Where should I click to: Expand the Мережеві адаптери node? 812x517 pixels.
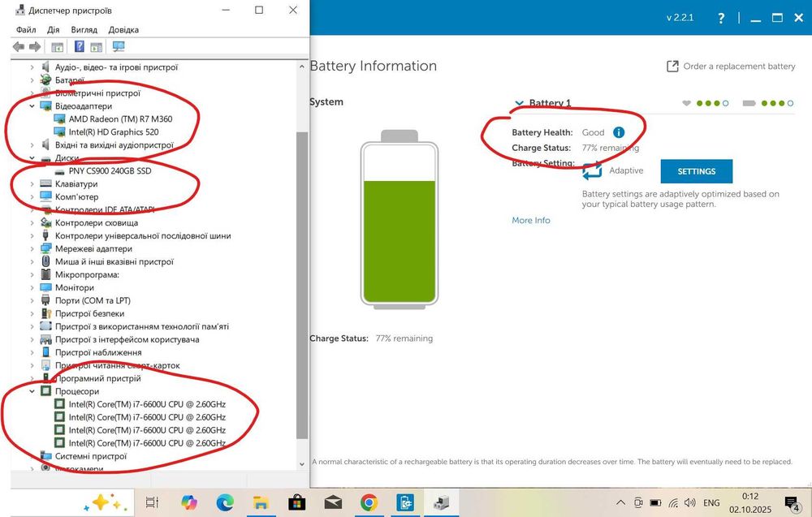(32, 248)
